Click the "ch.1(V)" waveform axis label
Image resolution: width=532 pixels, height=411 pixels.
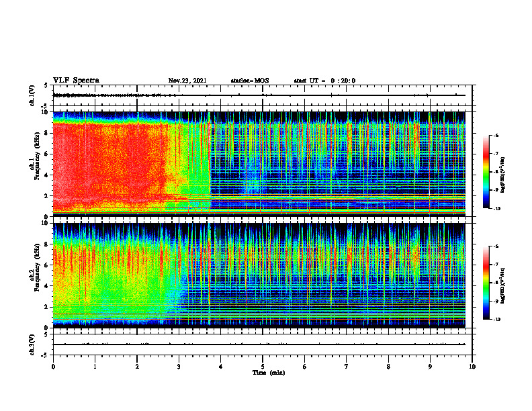click(32, 95)
